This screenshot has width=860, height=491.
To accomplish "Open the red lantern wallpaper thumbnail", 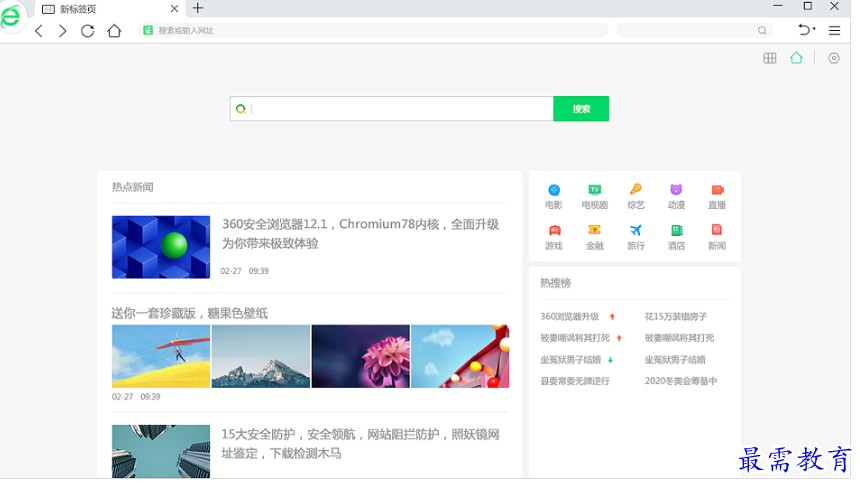I will click(x=460, y=356).
